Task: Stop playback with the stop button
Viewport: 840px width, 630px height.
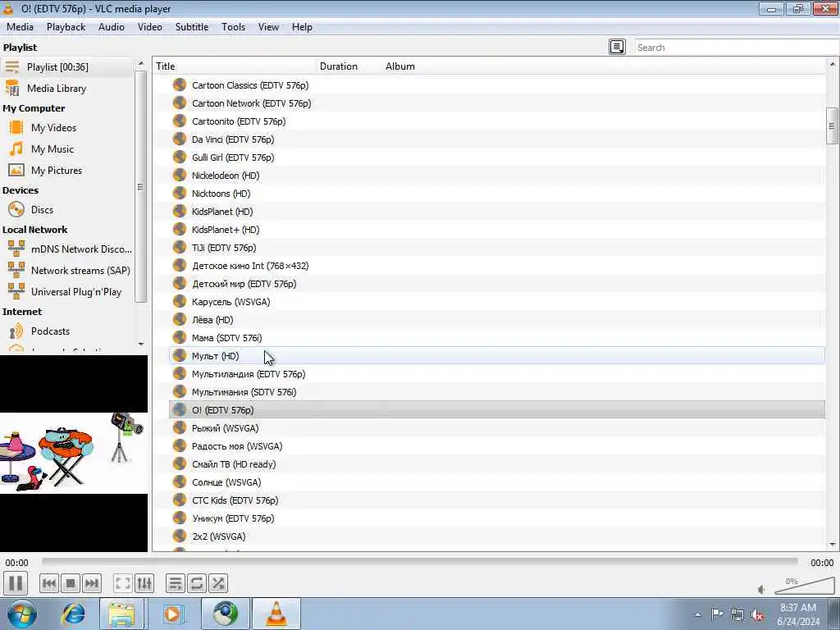Action: (x=71, y=583)
